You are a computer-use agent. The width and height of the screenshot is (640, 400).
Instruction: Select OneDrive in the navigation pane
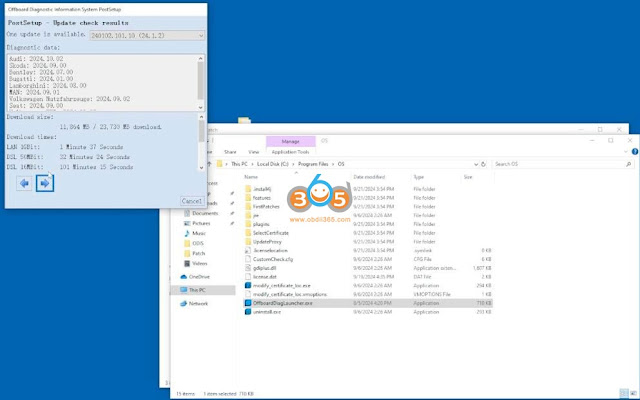(199, 277)
